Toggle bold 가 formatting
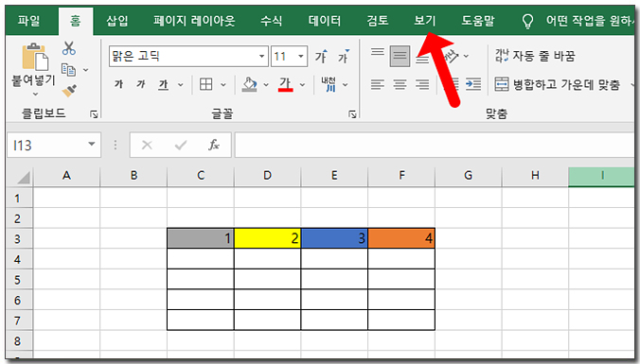640x364 pixels. point(118,84)
